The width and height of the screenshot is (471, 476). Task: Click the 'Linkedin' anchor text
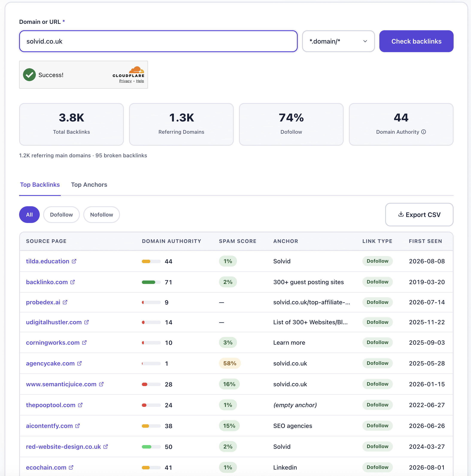[x=285, y=467]
